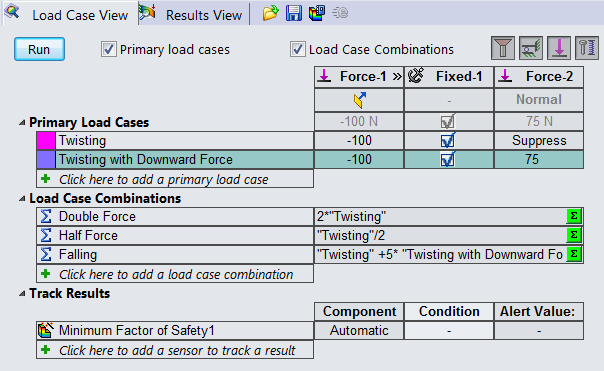
Task: Click the open folder icon in toolbar
Action: tap(271, 13)
